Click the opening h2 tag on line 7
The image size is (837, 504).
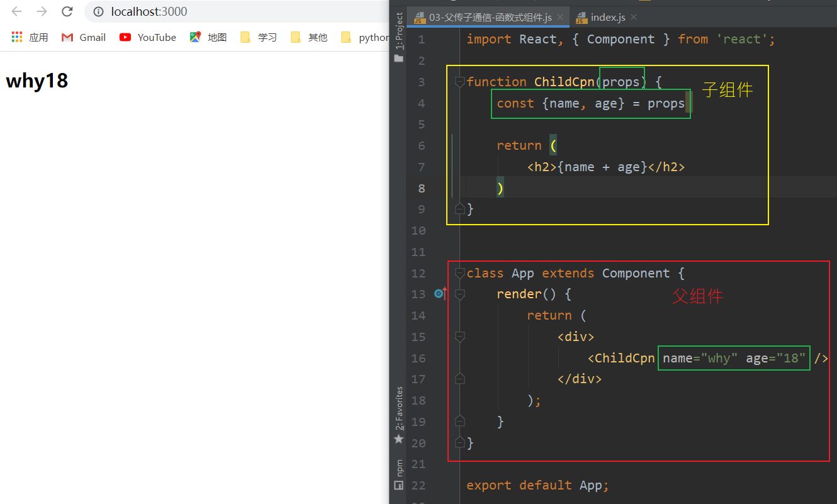542,167
